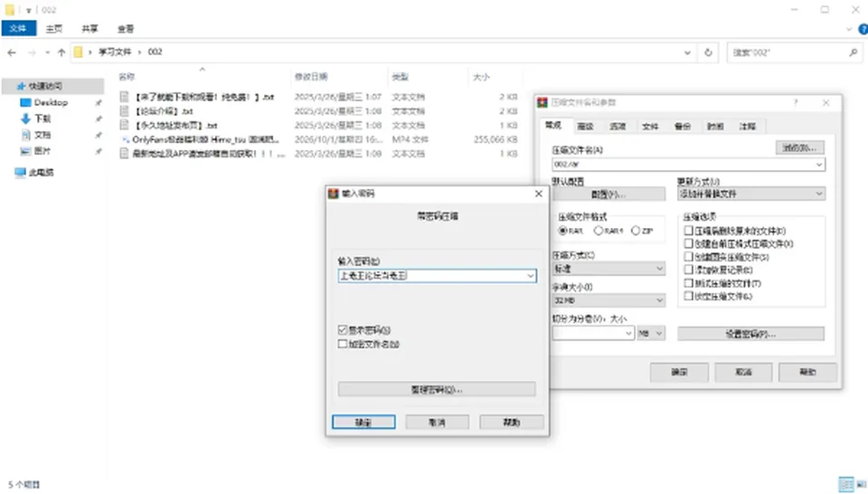Select the 【永久地址发布页】.txt file icon
The width and height of the screenshot is (868, 494).
coord(125,125)
